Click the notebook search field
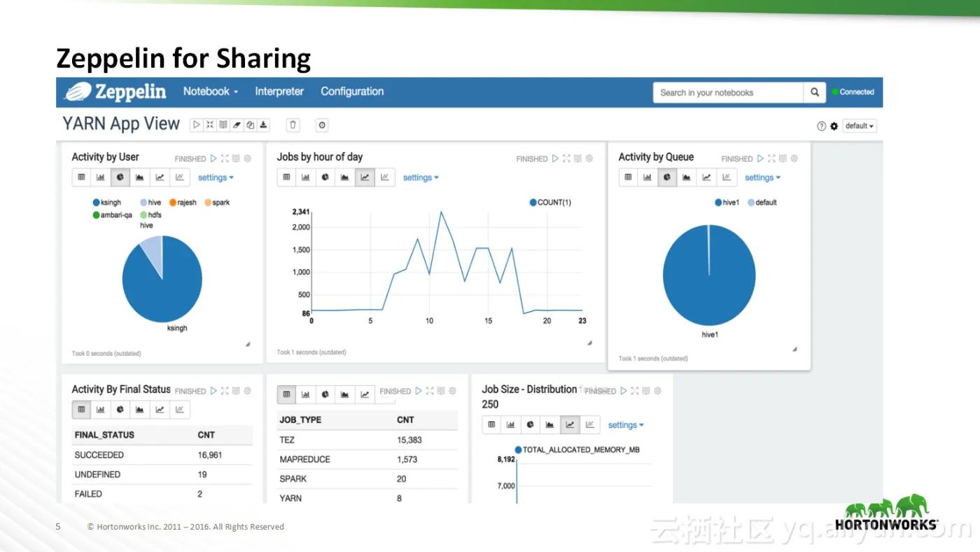The width and height of the screenshot is (980, 552). [729, 92]
